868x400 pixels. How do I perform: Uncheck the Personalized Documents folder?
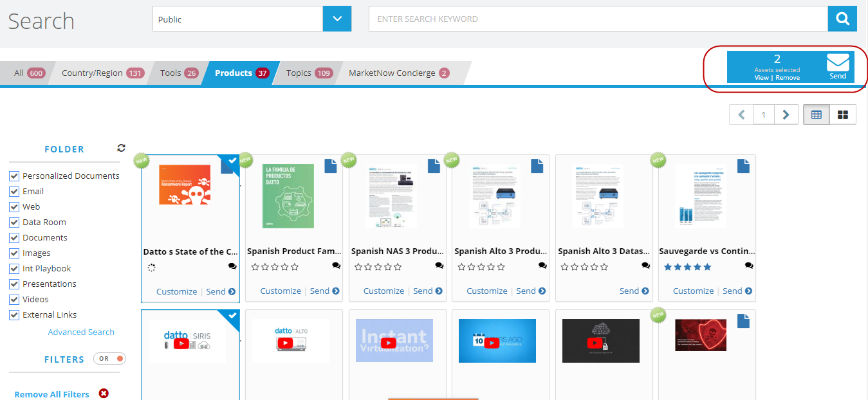(14, 176)
